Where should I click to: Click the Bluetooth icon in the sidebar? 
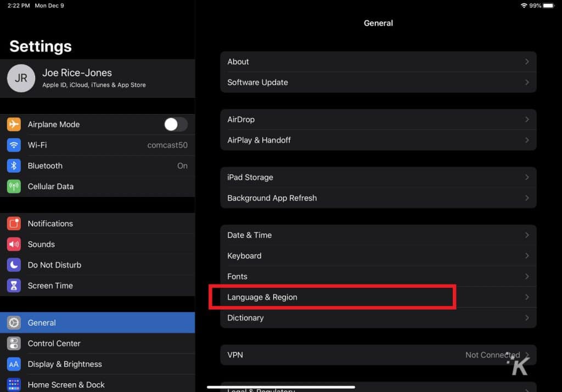(x=13, y=166)
